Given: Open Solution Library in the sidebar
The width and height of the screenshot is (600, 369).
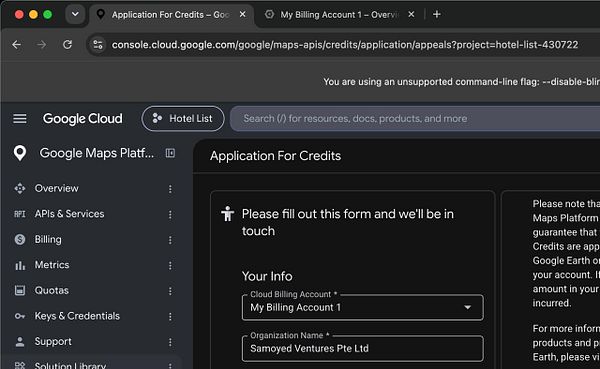Looking at the screenshot, I should point(70,365).
